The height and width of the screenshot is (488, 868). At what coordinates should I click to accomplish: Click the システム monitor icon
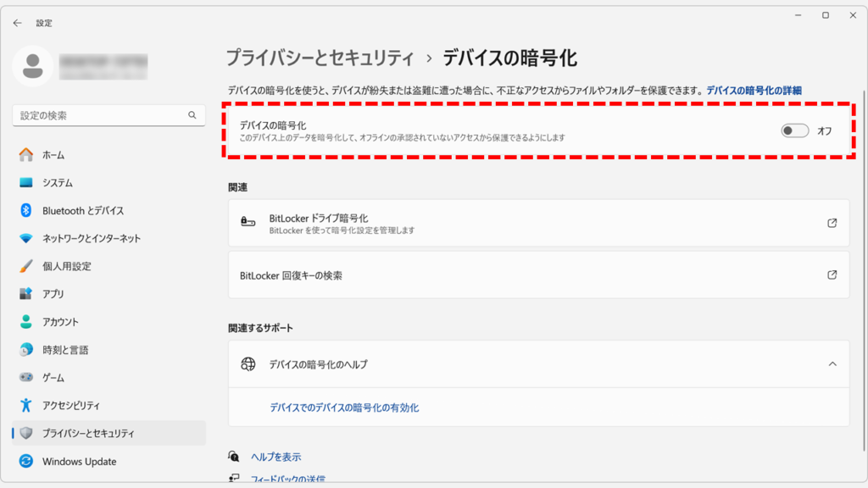(x=26, y=183)
